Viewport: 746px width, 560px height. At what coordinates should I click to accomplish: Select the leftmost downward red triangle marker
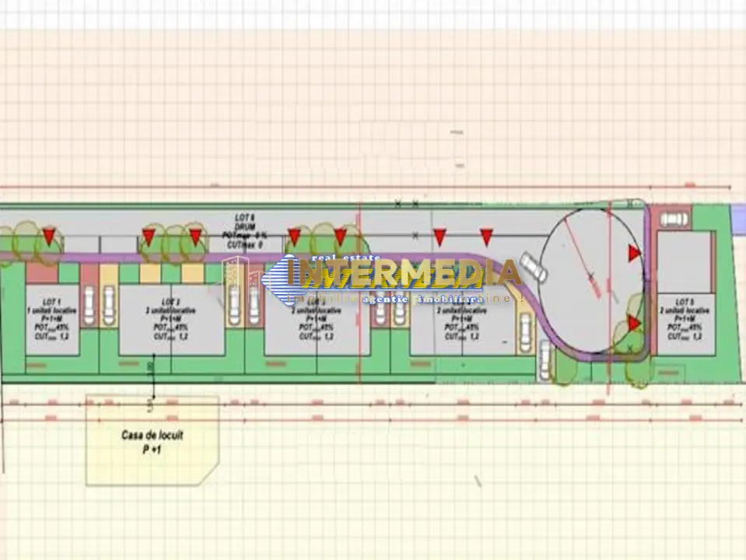[x=49, y=236]
